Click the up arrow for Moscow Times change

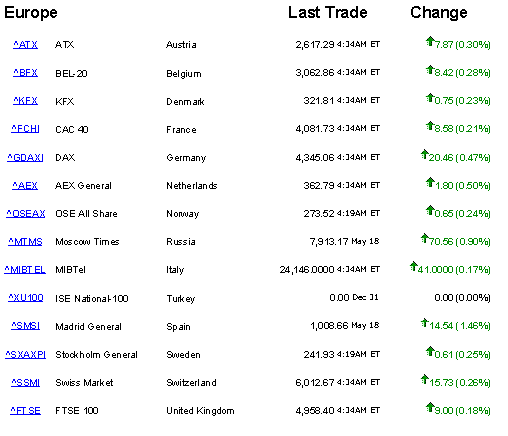424,238
